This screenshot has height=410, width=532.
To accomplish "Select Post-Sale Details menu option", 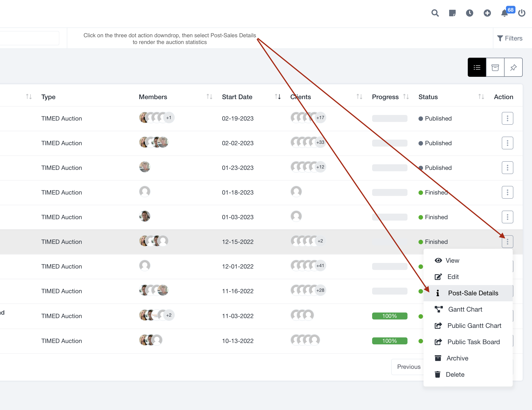I will click(473, 293).
